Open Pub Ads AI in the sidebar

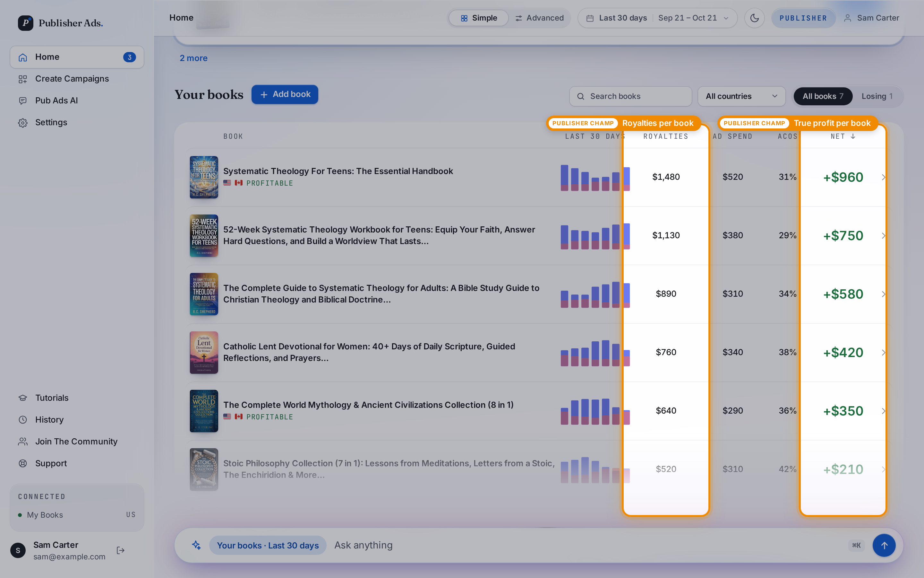[77, 101]
